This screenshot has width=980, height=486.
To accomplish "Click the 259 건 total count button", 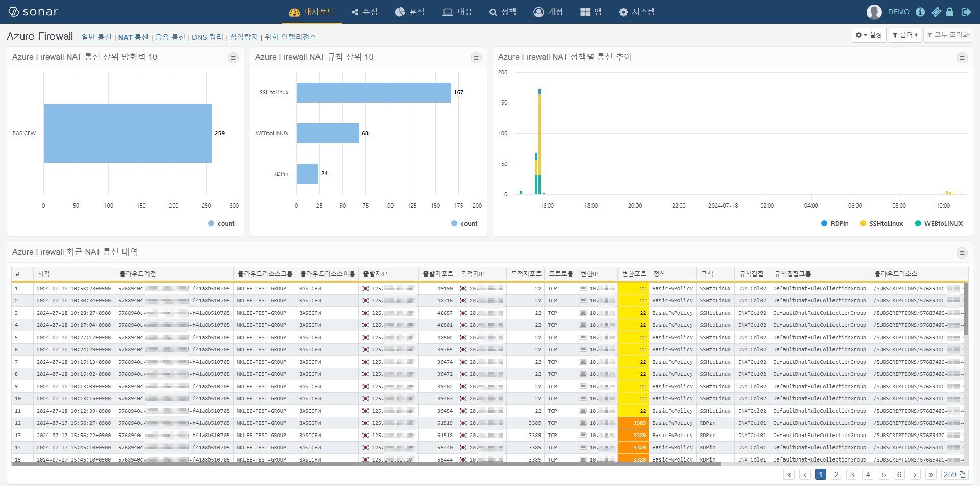I will click(954, 474).
